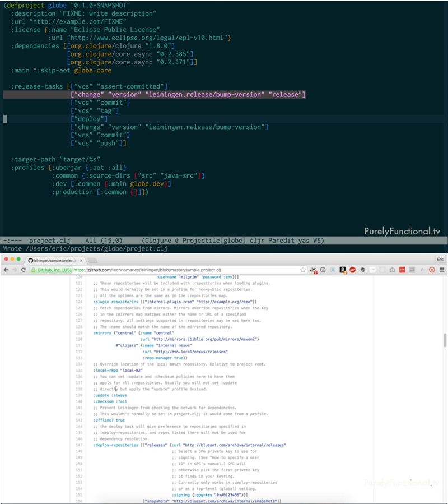Click the browser reload button

pos(24,270)
